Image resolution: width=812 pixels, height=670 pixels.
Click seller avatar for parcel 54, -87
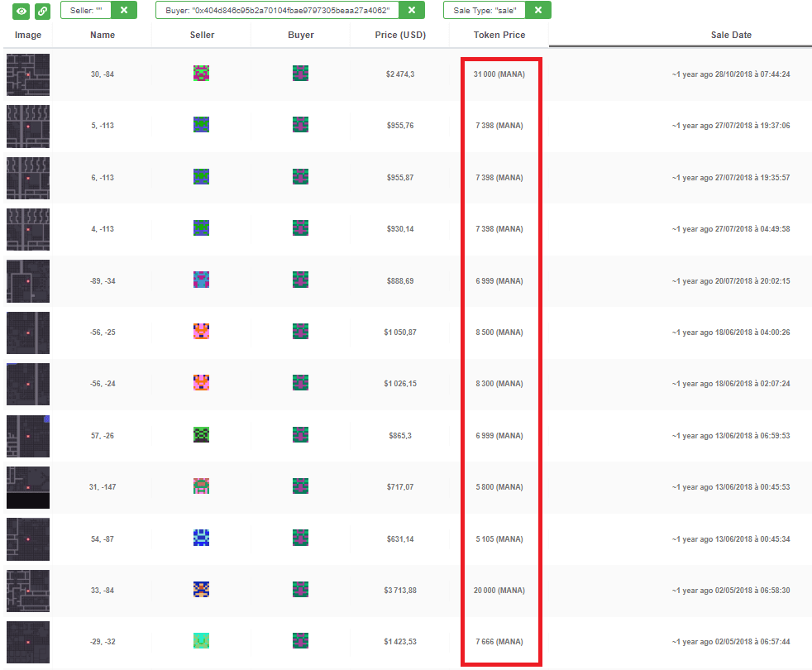click(201, 538)
